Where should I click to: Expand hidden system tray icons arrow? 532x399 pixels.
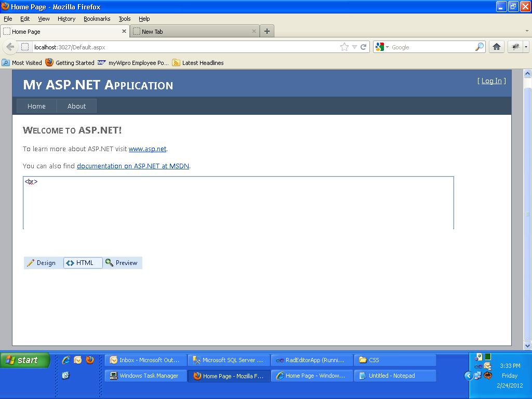click(x=468, y=376)
